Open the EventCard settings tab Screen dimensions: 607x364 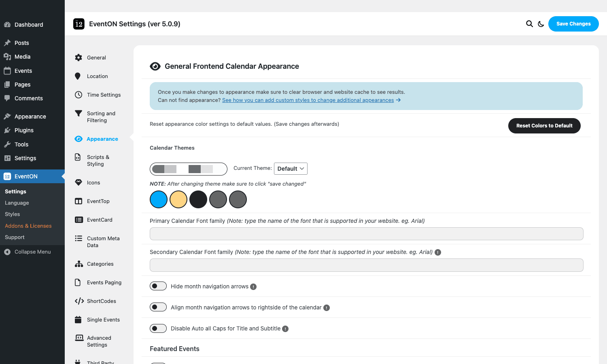pos(100,220)
